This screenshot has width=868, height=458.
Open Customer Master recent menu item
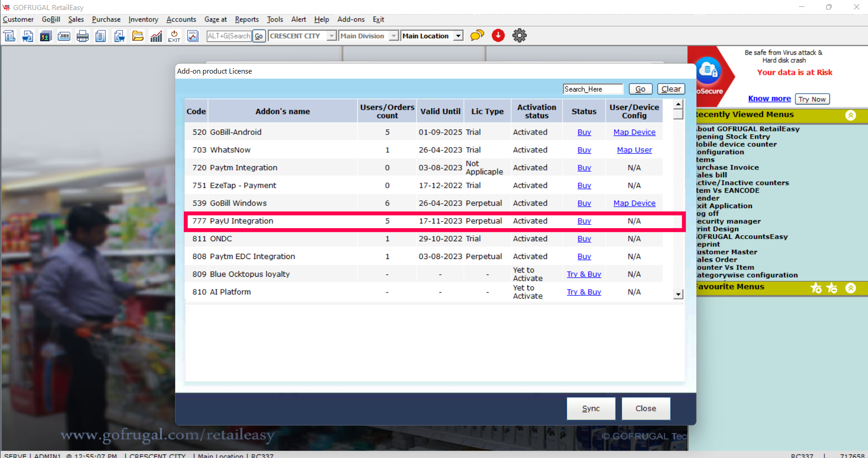point(726,252)
